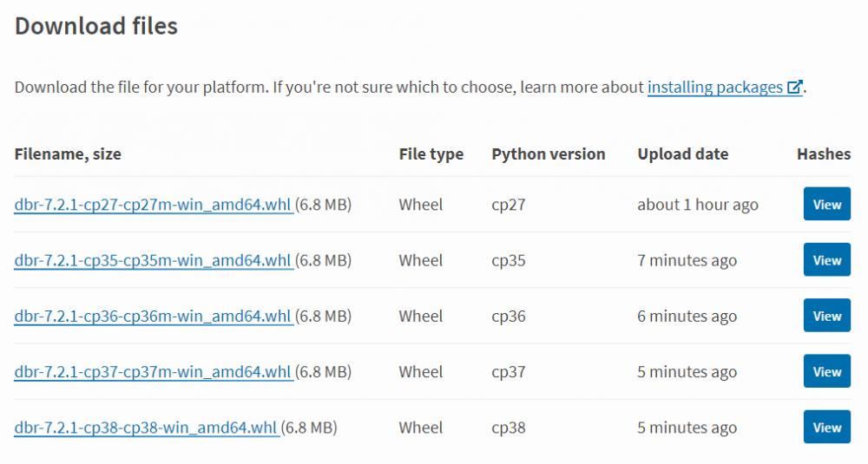View hashes for the cp27 wheel
Viewport: 868px width, 464px height.
[826, 205]
